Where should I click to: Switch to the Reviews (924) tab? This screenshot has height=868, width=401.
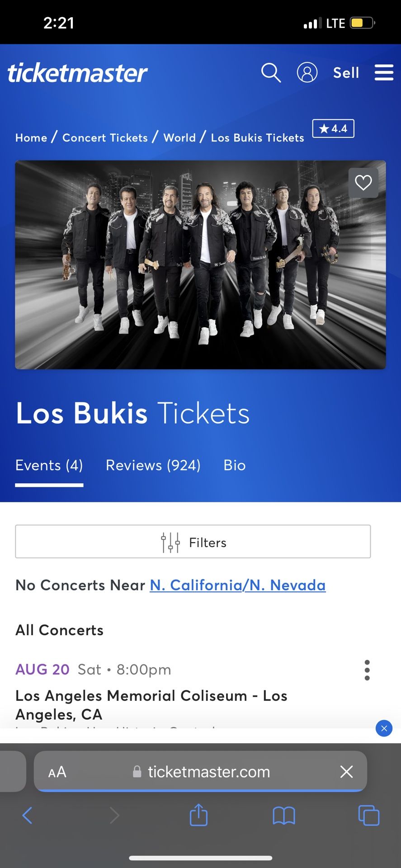tap(153, 466)
